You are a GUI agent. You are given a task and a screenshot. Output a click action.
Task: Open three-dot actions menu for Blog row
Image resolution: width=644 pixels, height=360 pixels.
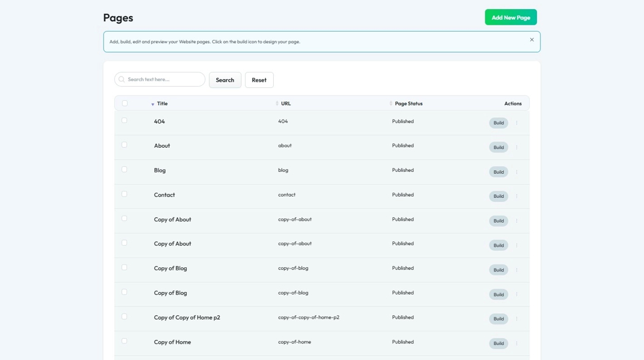(516, 172)
